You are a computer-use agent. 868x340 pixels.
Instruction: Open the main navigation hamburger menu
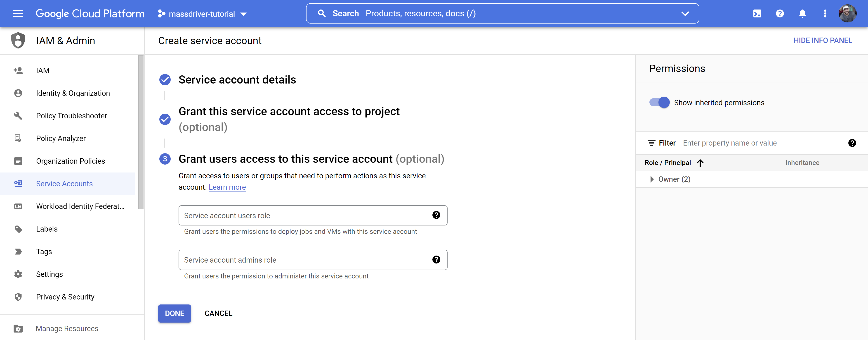(18, 14)
